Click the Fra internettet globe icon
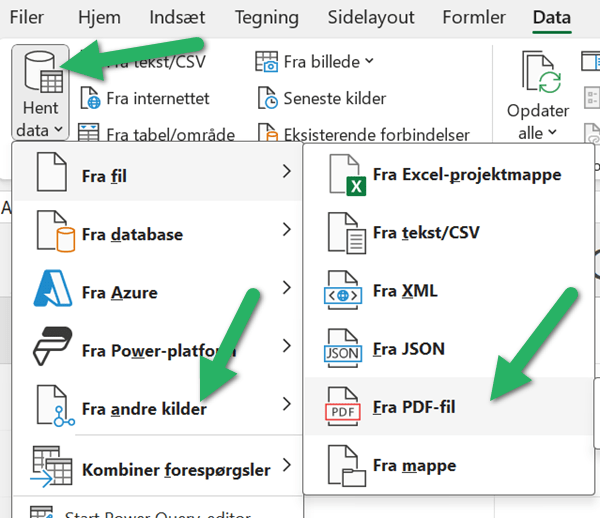The height and width of the screenshot is (518, 600). [x=90, y=99]
